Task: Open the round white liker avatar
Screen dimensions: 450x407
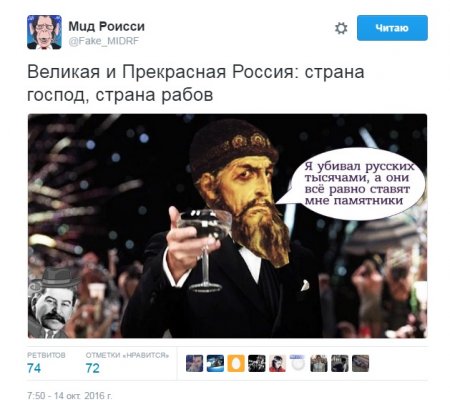Action: click(298, 363)
